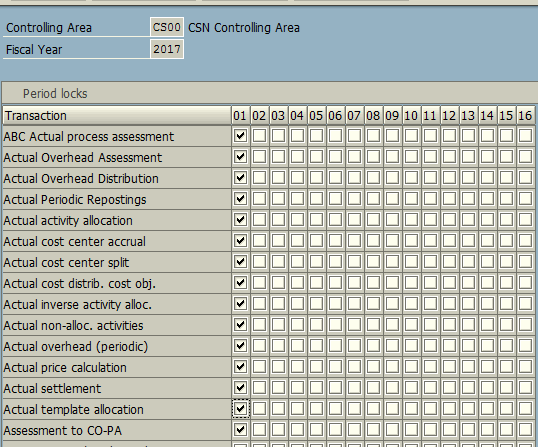Check period 10 for Actual overhead (periodic)
Image resolution: width=538 pixels, height=447 pixels.
[411, 345]
